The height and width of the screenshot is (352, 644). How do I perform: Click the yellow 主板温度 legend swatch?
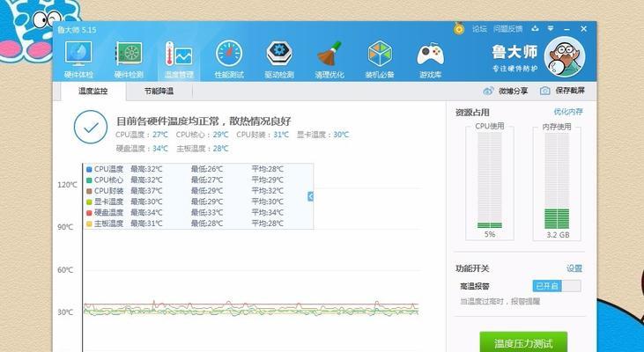(x=89, y=224)
